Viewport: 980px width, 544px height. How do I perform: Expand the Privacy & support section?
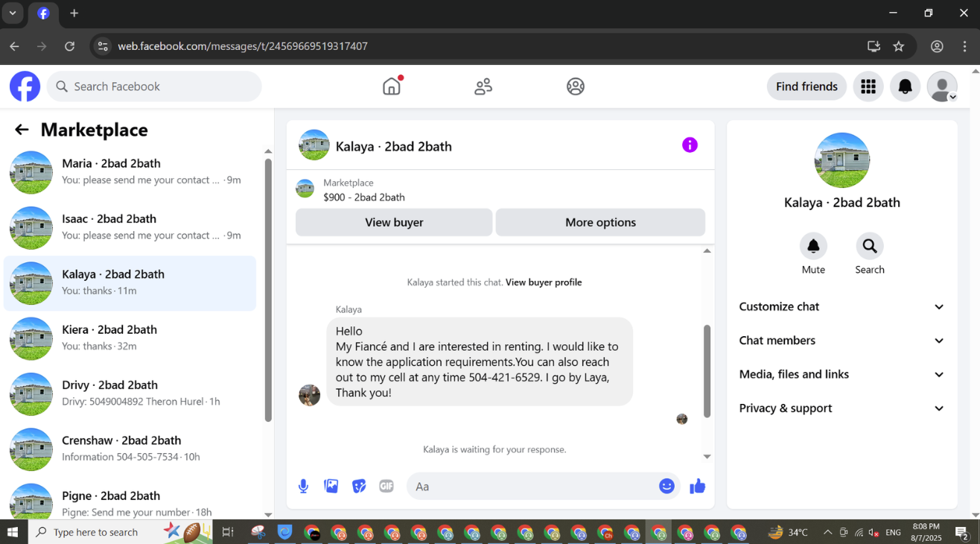(x=842, y=408)
